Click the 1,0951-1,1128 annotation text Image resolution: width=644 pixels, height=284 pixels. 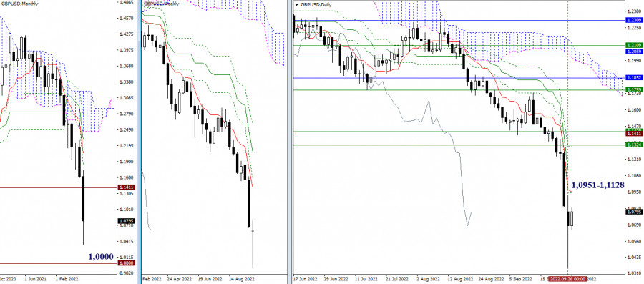(x=597, y=185)
